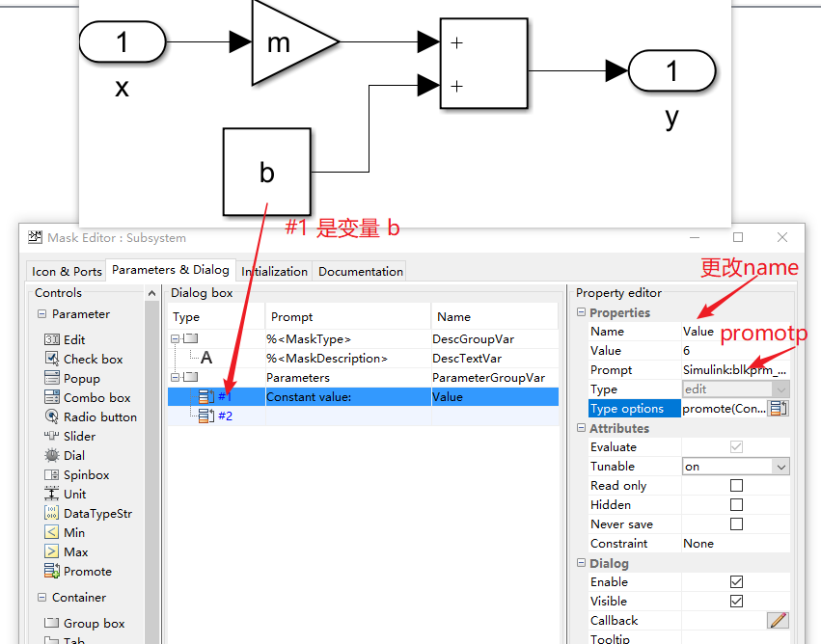
Task: Click the DescGroupVar name cell
Action: (495, 339)
